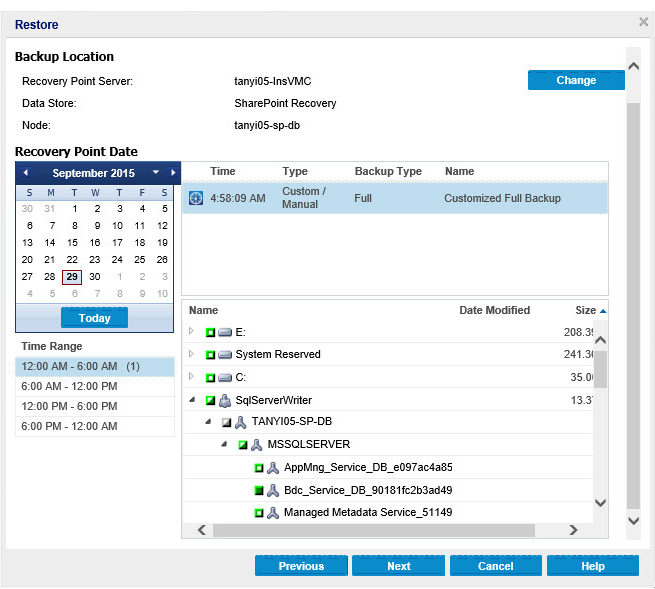The width and height of the screenshot is (655, 589).
Task: Toggle the E: volume selection checkbox
Action: coord(210,332)
